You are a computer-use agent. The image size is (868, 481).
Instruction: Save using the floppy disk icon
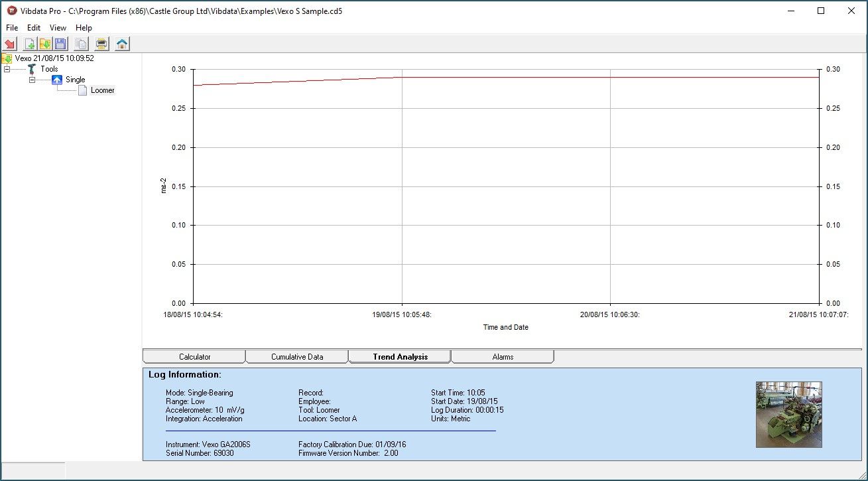click(x=60, y=44)
